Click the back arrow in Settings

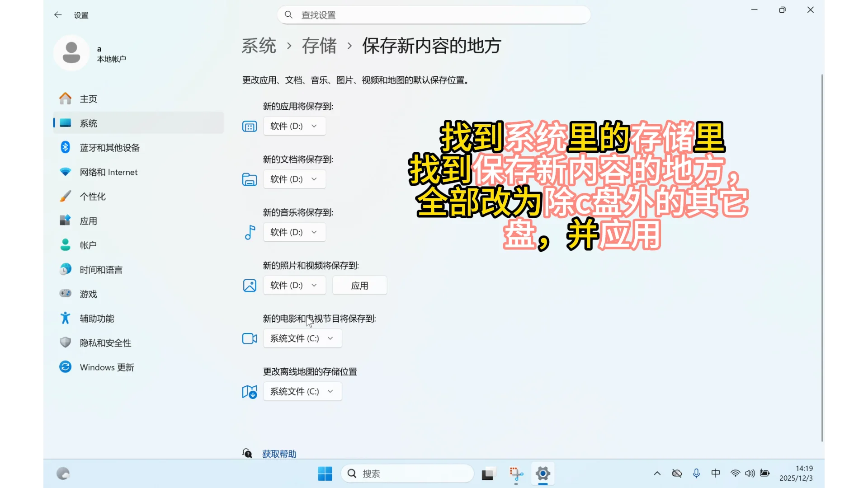[58, 14]
